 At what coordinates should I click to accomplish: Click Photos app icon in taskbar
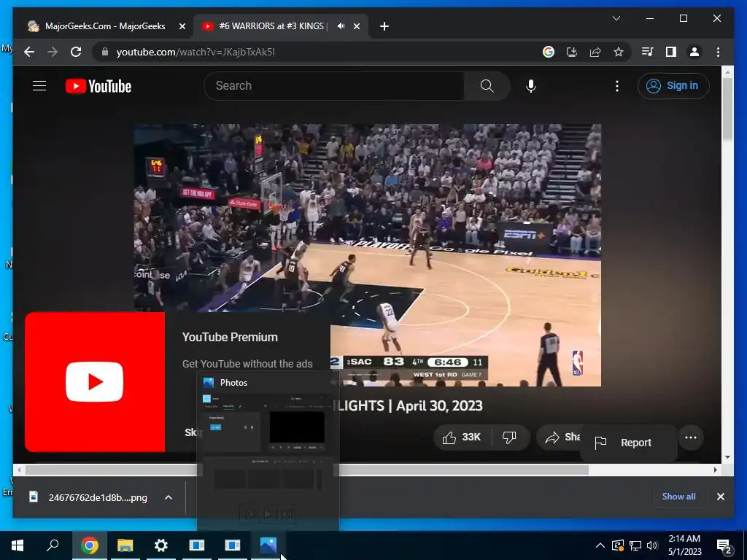[x=268, y=545]
